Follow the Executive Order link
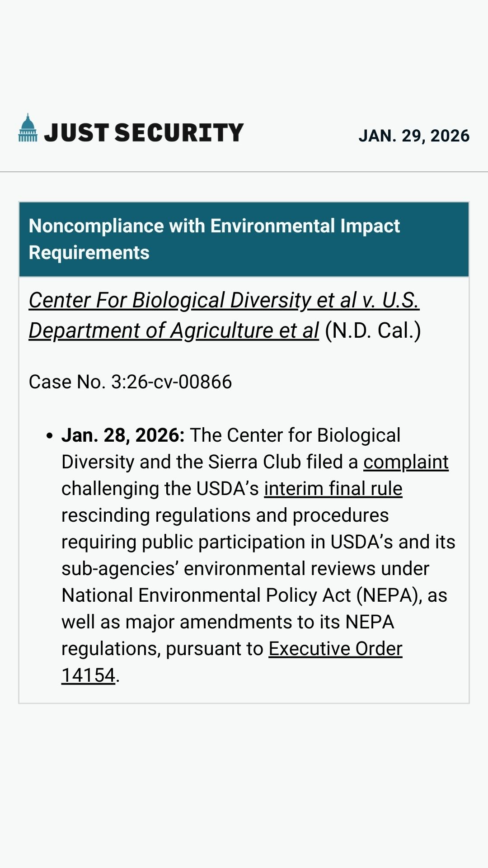This screenshot has width=488, height=868. [x=335, y=649]
